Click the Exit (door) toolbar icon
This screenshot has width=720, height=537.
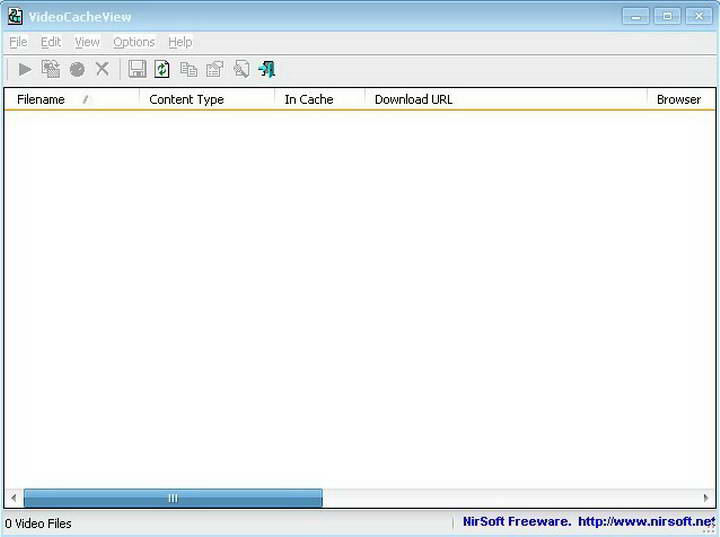pyautogui.click(x=267, y=70)
